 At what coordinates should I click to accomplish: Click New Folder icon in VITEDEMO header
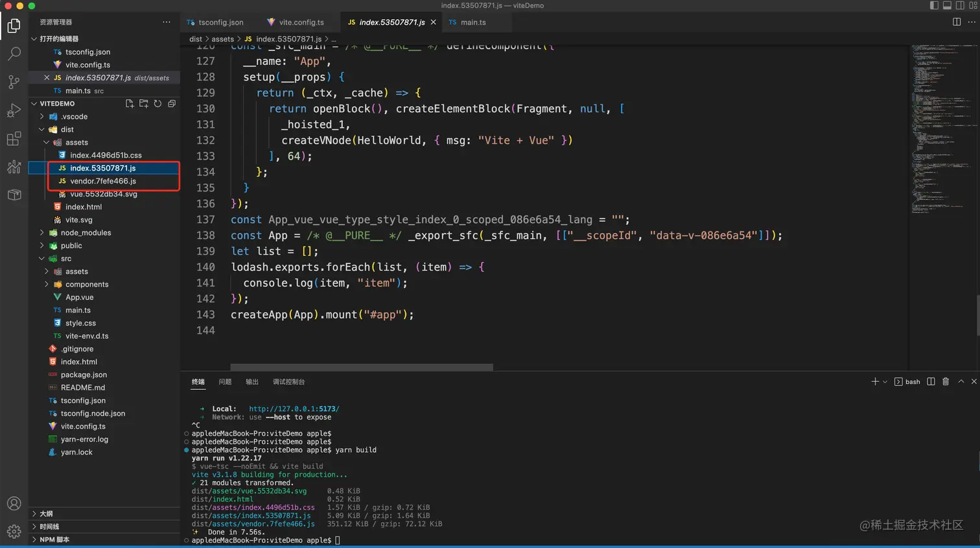click(144, 104)
